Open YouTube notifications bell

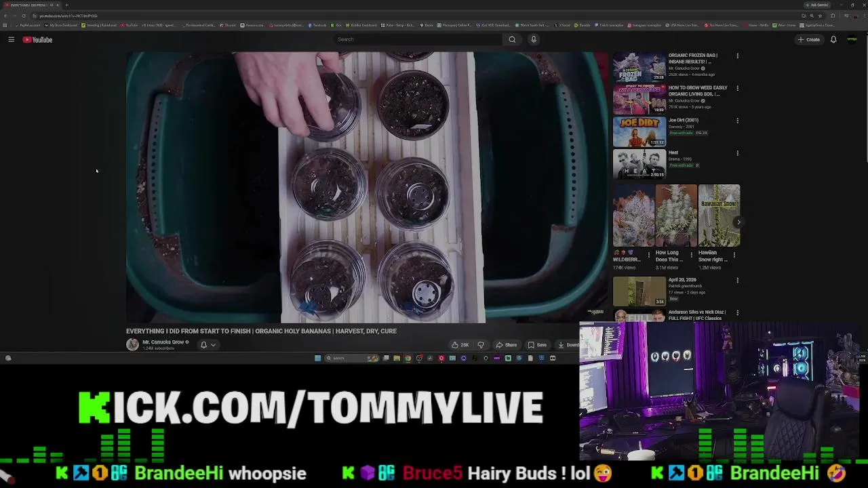coord(833,40)
